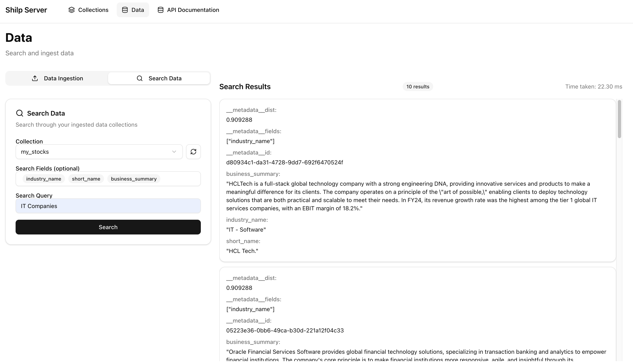Viewport: 633px width, 364px height.
Task: Click the Search Query input with IT Companies
Action: point(108,206)
